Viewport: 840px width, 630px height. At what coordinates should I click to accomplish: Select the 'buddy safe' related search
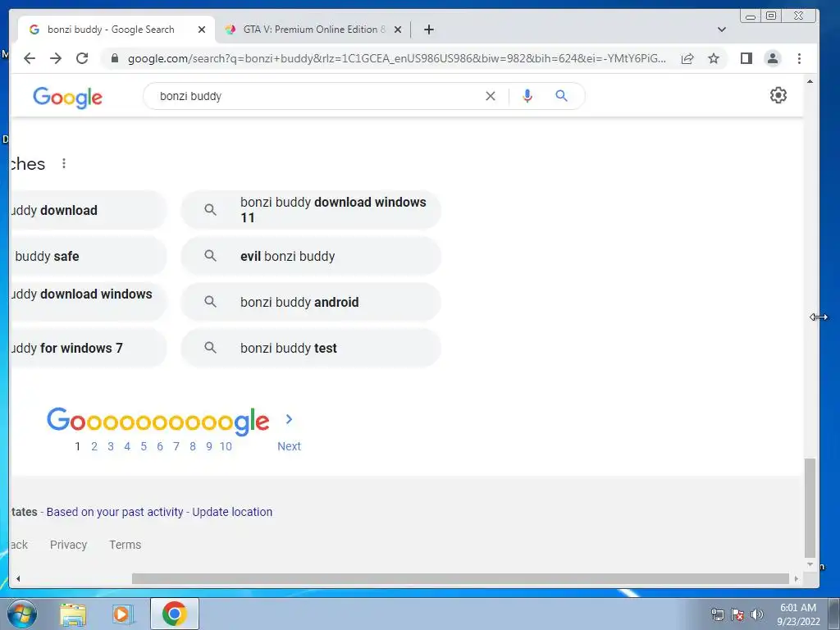coord(89,256)
